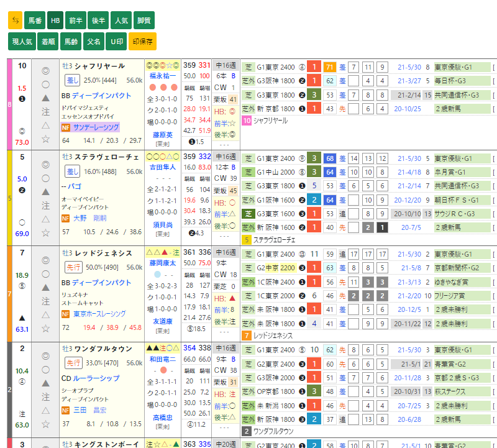Click the yellow 5 badge beside ステラヴェローチェ label
This screenshot has width=497, height=448.
[247, 239]
